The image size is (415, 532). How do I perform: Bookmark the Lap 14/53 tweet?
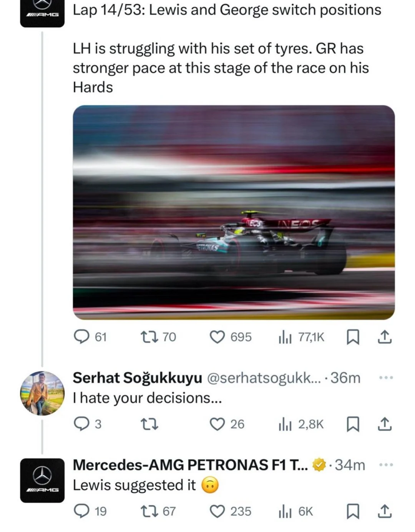pyautogui.click(x=353, y=337)
